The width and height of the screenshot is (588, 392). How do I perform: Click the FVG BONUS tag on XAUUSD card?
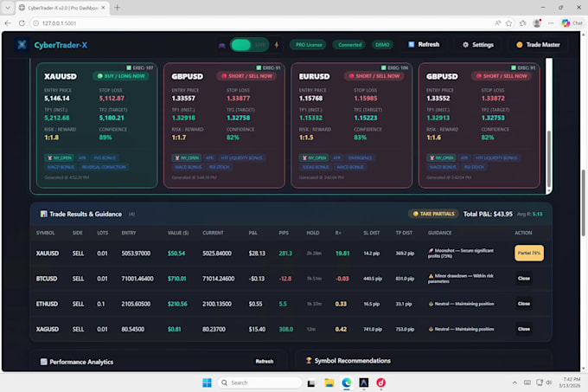(x=105, y=158)
